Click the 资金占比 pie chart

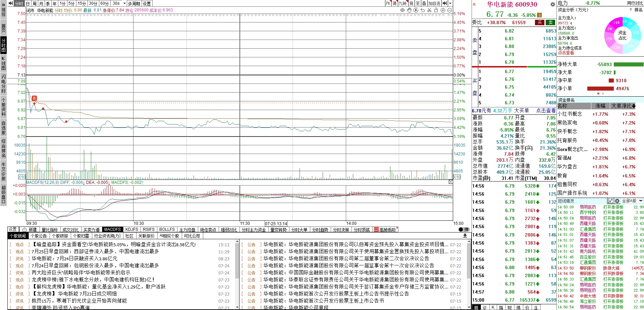622,35
